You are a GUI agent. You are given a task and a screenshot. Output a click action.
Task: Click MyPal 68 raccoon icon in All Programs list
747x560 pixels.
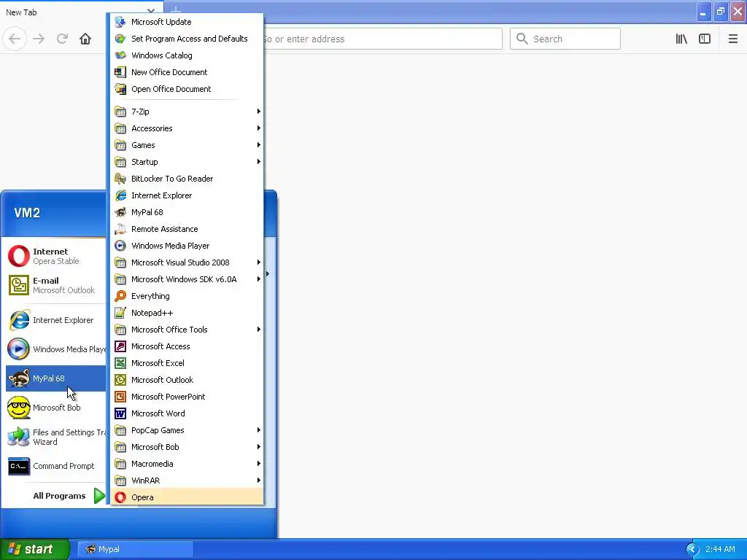tap(120, 212)
